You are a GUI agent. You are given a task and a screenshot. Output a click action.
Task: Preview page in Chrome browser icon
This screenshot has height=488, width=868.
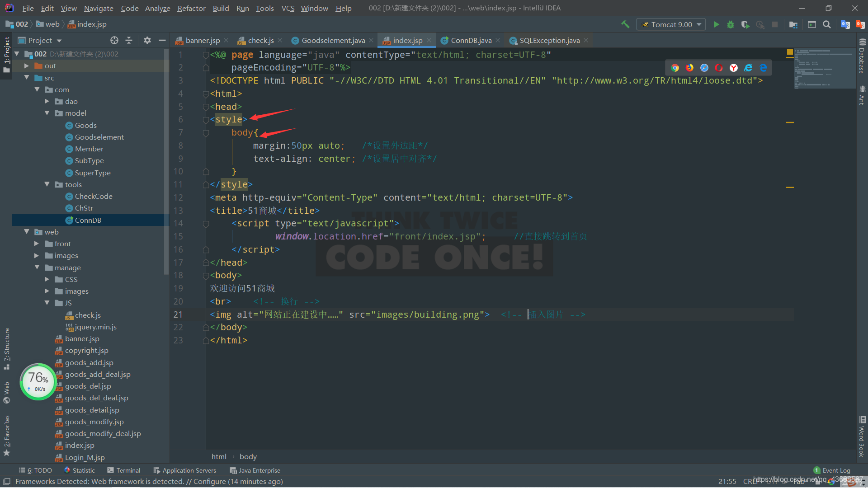pos(675,68)
